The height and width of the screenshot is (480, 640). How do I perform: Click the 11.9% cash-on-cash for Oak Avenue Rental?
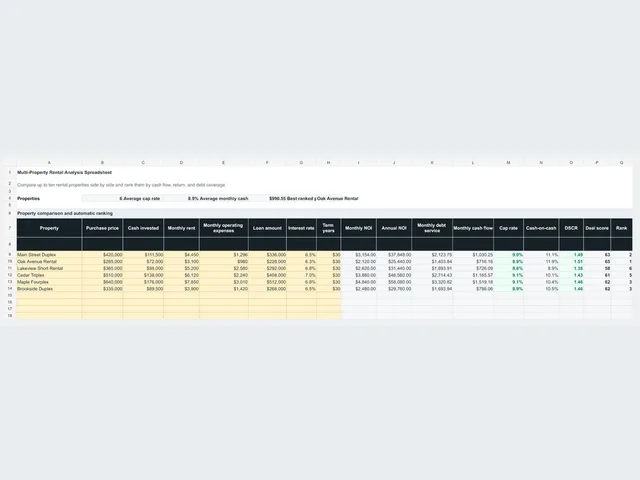click(541, 262)
